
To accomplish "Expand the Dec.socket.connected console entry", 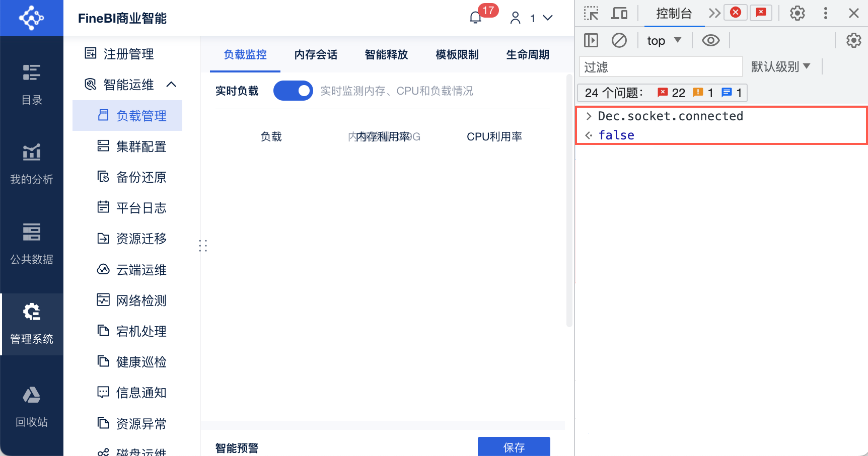I will pos(589,116).
